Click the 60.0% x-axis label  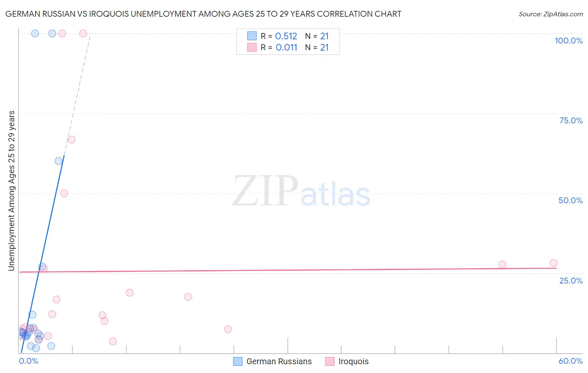570,361
